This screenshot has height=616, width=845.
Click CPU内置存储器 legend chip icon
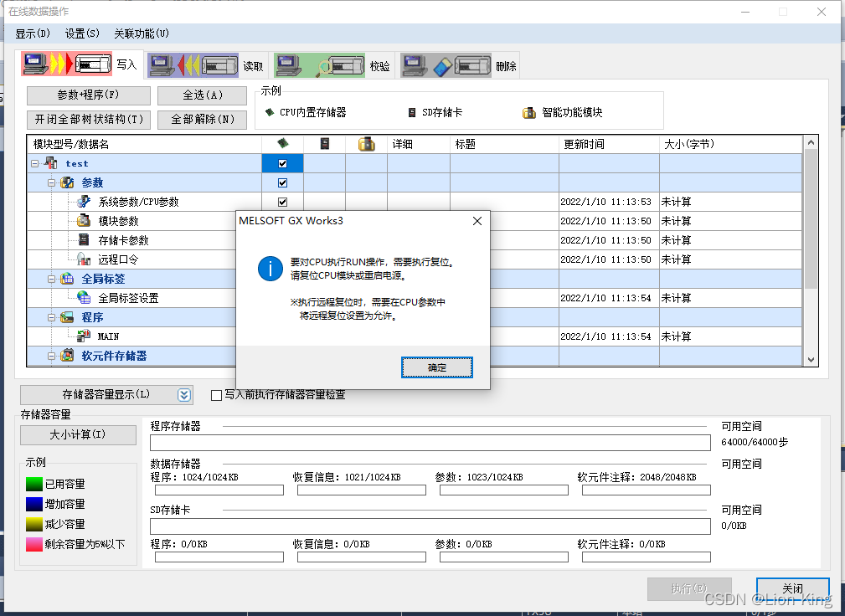point(270,112)
